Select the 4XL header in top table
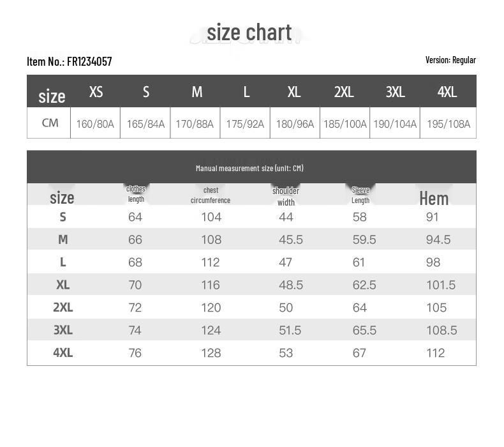 (447, 92)
